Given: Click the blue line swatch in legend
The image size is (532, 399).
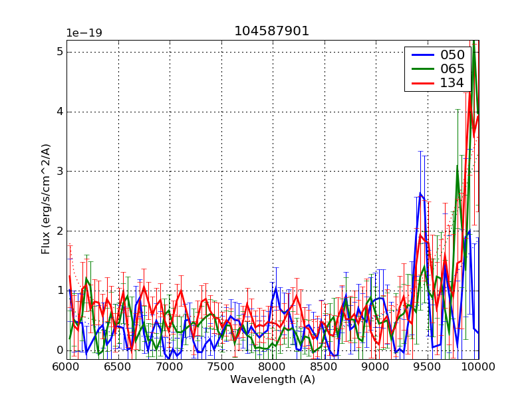Looking at the screenshot, I should tap(421, 55).
